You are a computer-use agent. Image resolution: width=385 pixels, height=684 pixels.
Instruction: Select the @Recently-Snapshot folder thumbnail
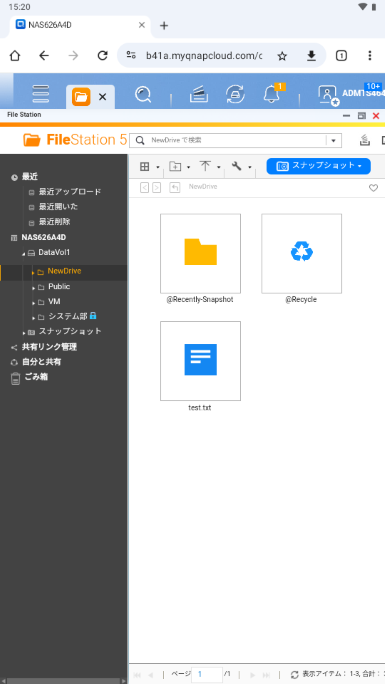click(201, 253)
